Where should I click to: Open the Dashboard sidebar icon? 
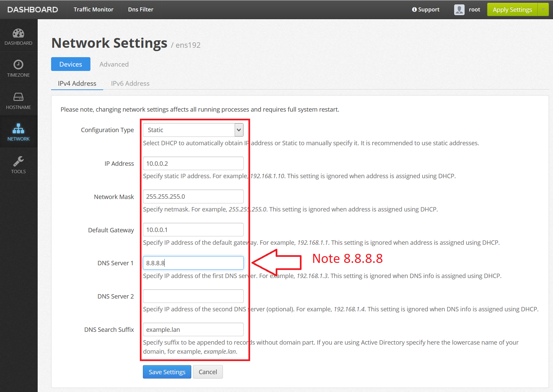(18, 33)
